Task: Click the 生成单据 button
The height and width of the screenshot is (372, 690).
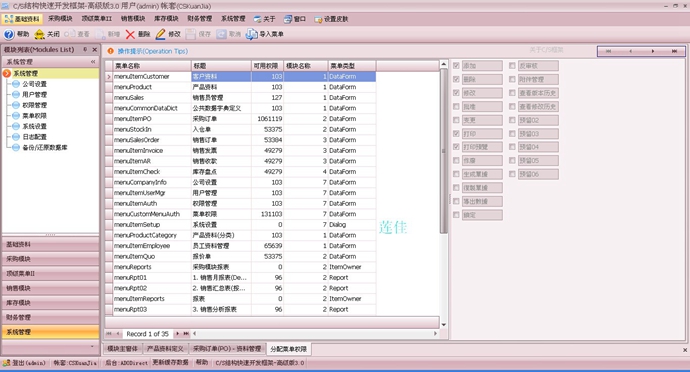Action: click(482, 174)
